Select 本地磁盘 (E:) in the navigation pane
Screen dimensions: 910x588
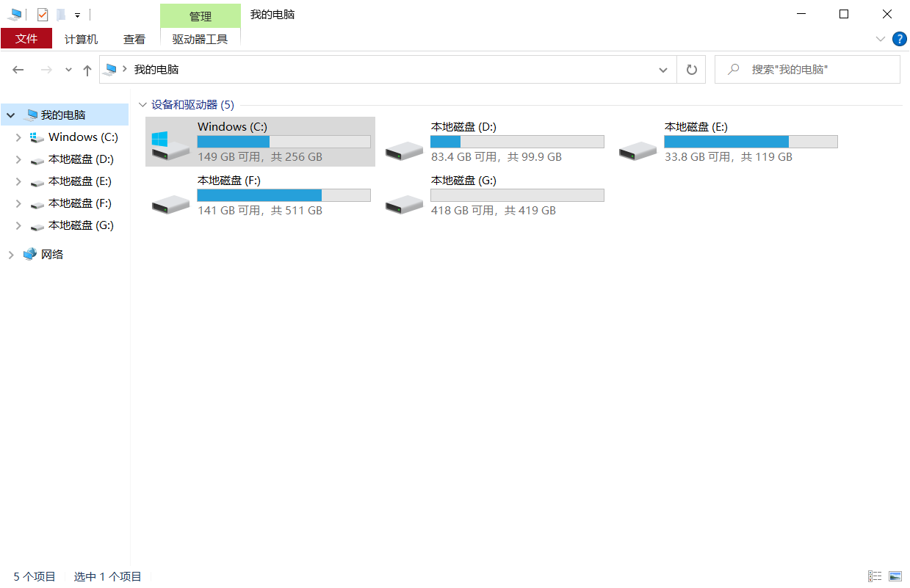(80, 181)
